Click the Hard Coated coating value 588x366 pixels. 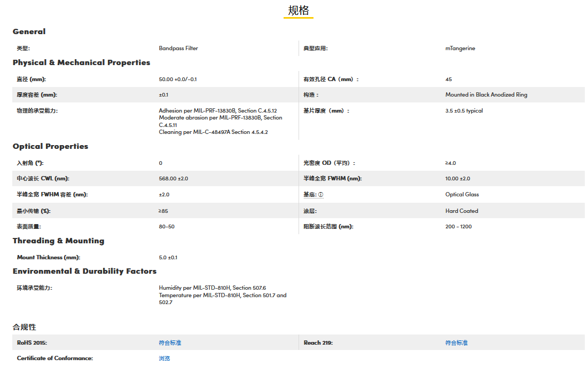(x=461, y=211)
